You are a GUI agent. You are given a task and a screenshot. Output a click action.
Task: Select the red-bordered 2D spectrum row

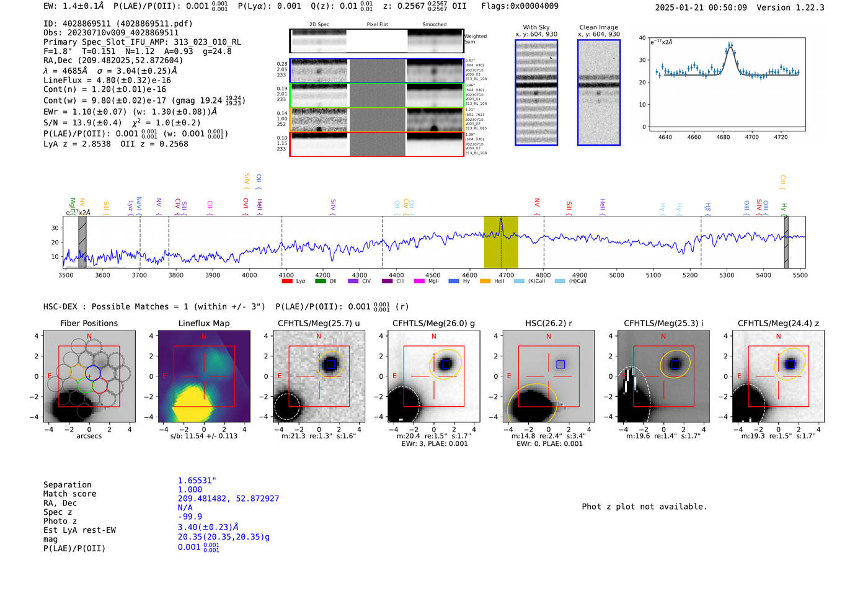point(376,144)
